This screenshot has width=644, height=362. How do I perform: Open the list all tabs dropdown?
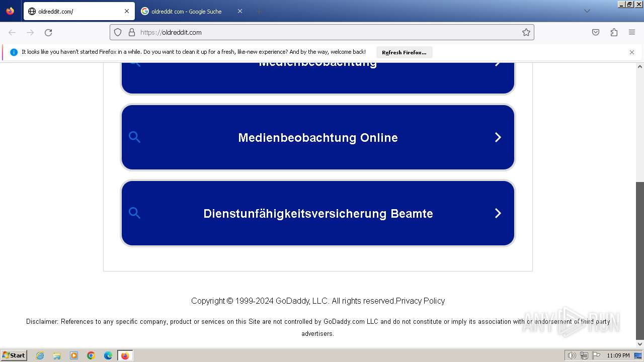click(587, 11)
